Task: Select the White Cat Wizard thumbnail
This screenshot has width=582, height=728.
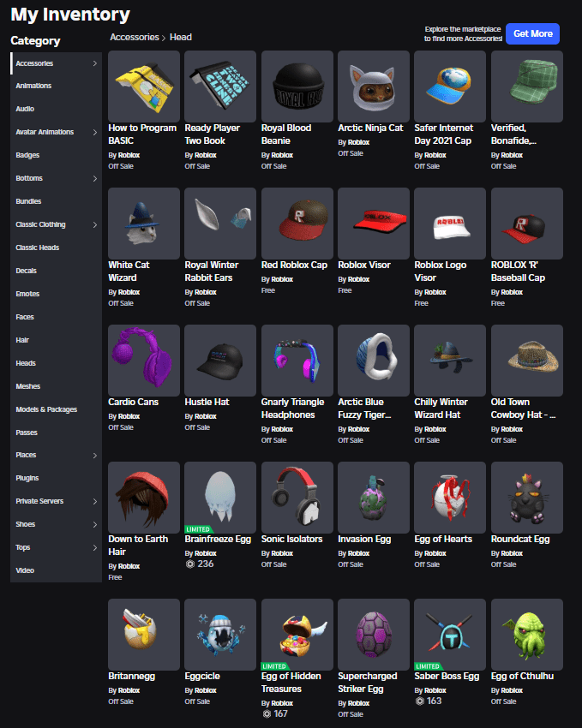Action: pyautogui.click(x=143, y=224)
